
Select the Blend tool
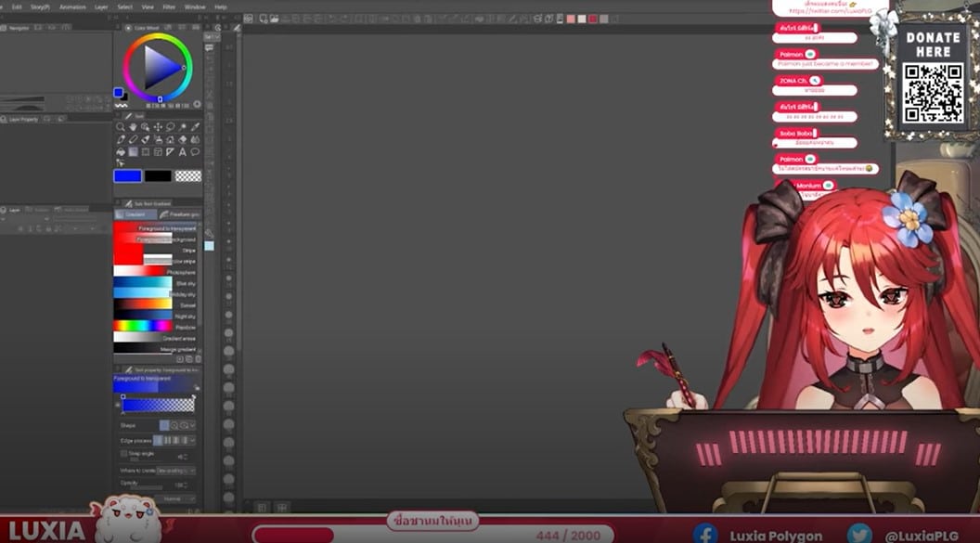pos(195,139)
